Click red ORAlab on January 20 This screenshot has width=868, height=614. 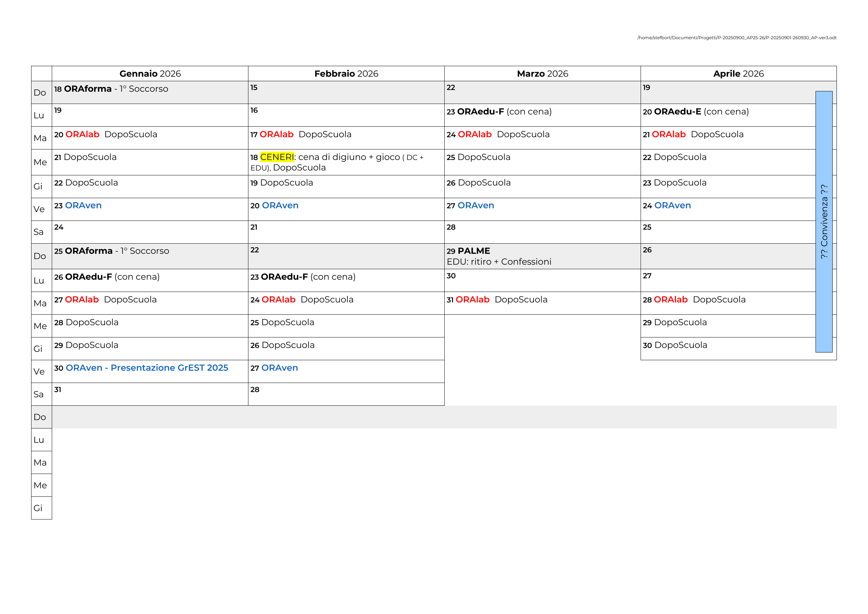point(83,134)
